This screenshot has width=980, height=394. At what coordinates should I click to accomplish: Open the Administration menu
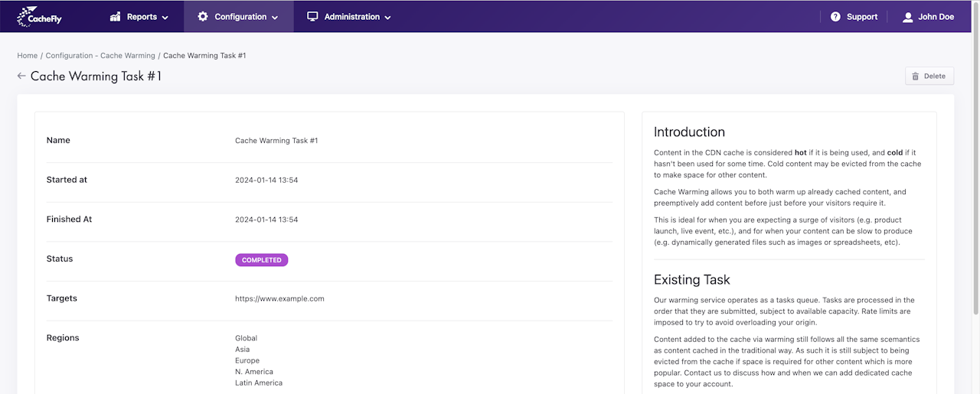click(351, 17)
